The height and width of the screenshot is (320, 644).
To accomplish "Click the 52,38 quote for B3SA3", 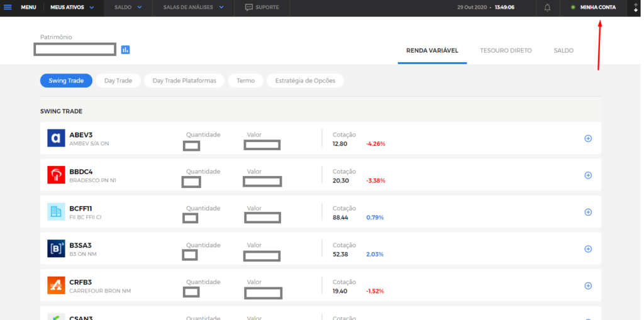I will click(x=340, y=254).
